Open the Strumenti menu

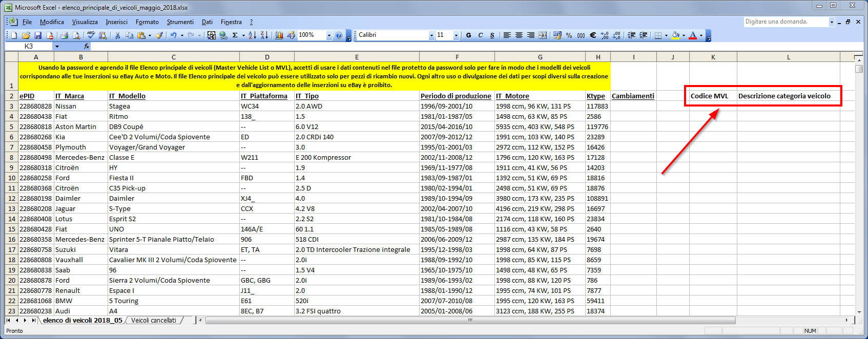tap(180, 22)
